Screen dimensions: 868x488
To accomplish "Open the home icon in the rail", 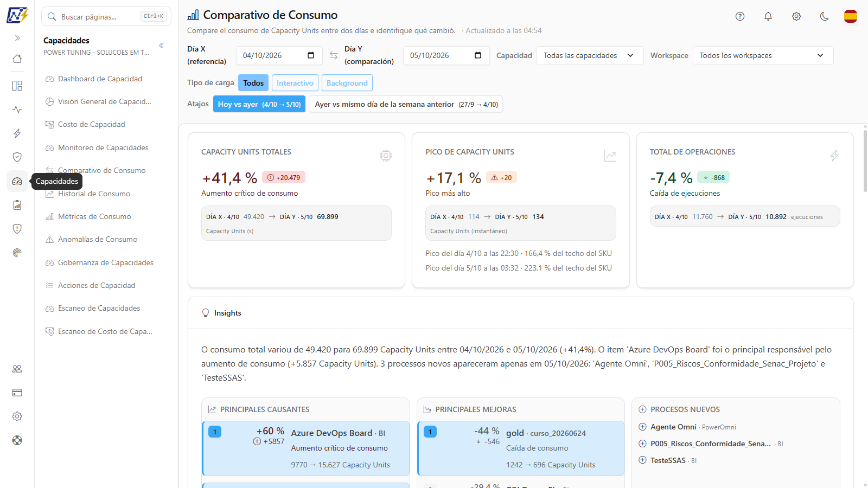I will click(x=17, y=59).
